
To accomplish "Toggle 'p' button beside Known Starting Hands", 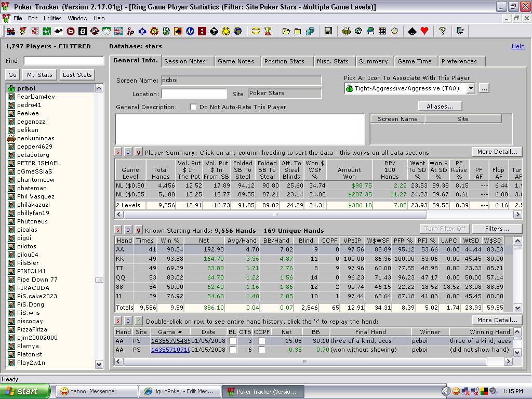I will pyautogui.click(x=128, y=230).
